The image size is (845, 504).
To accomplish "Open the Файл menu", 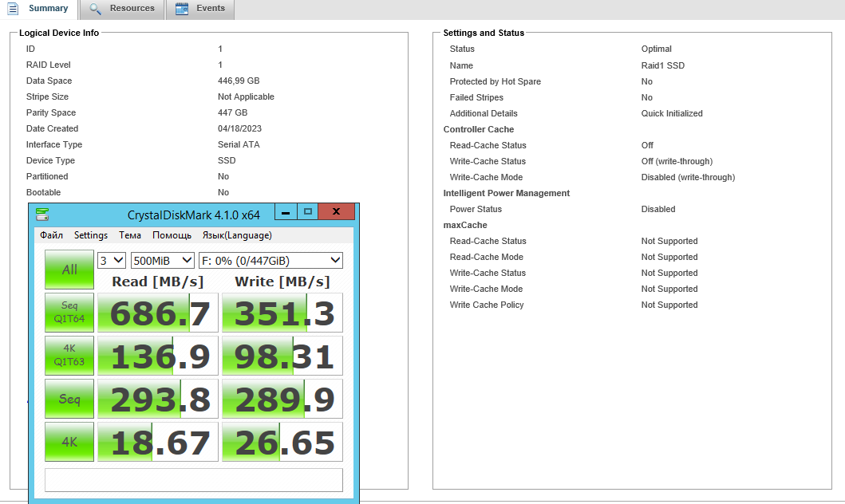I will point(51,235).
